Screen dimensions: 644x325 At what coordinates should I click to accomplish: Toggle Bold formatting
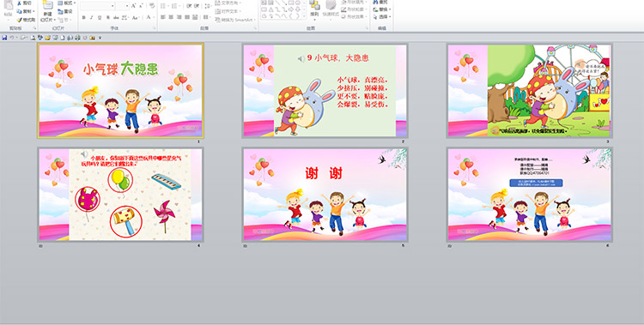(x=83, y=17)
